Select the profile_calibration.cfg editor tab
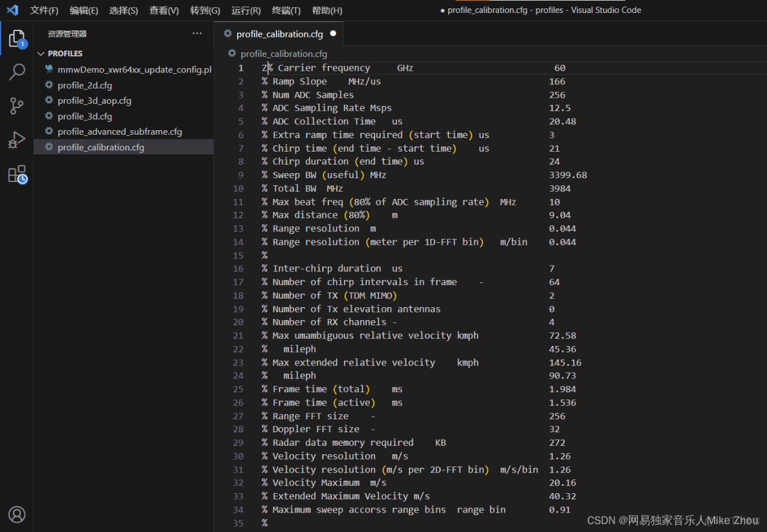 (x=279, y=34)
